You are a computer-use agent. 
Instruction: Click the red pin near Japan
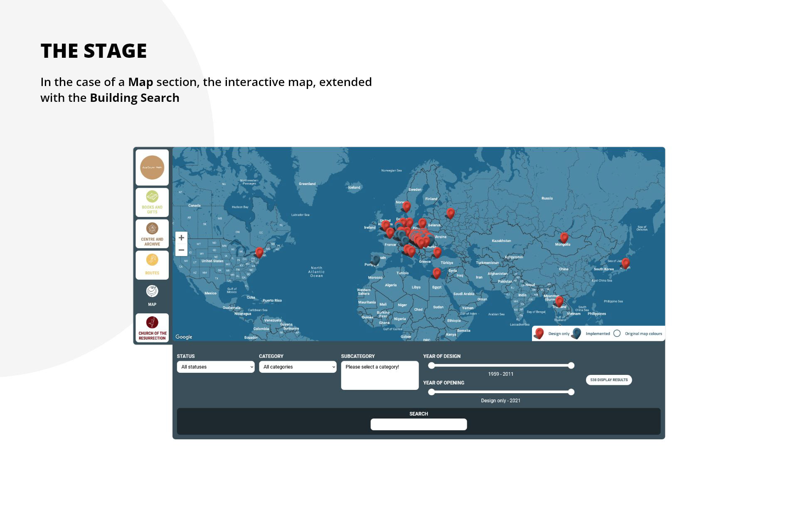[626, 262]
